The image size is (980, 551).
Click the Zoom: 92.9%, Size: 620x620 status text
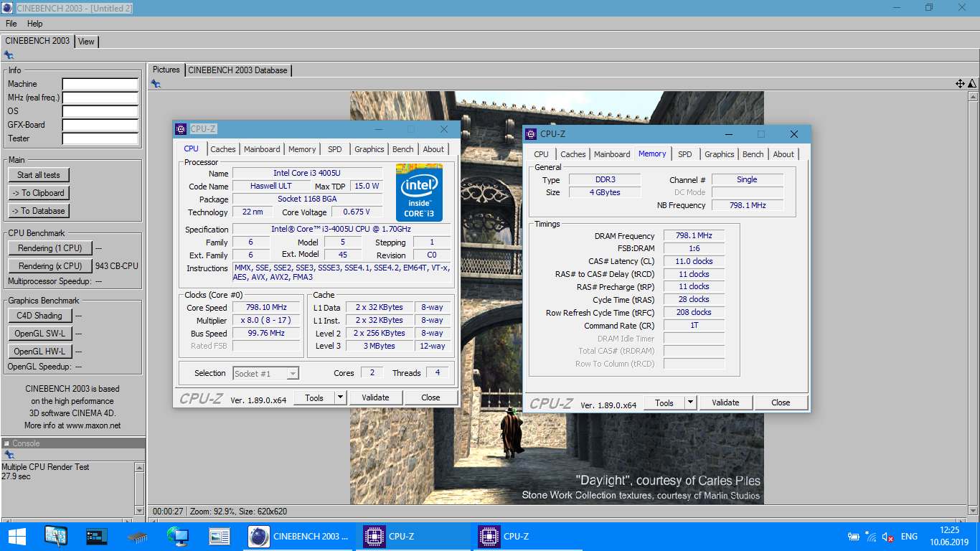point(239,512)
